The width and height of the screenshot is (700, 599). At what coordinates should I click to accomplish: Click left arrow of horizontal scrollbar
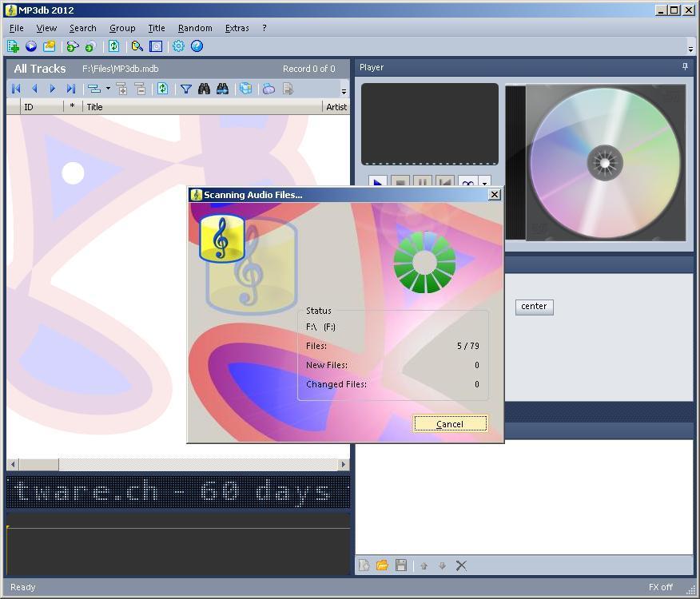(x=13, y=464)
